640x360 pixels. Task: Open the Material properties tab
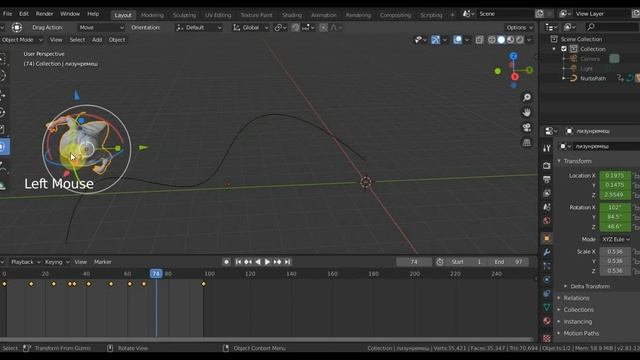point(547,321)
